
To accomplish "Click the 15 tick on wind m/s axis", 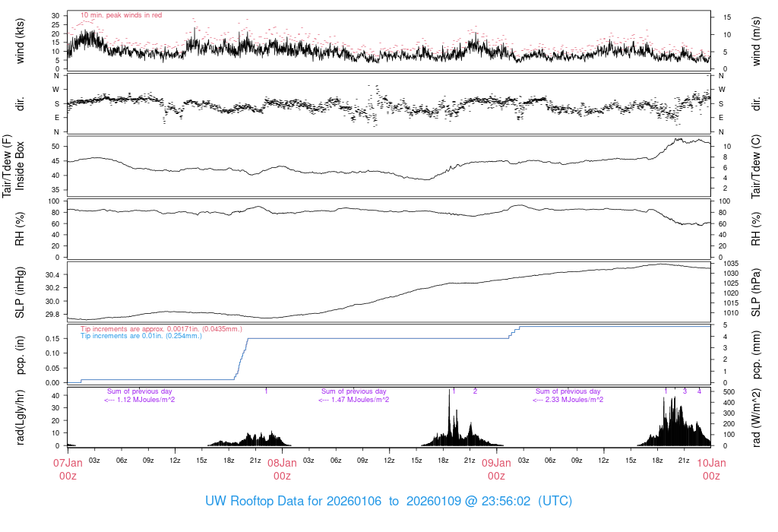I will pyautogui.click(x=727, y=17).
